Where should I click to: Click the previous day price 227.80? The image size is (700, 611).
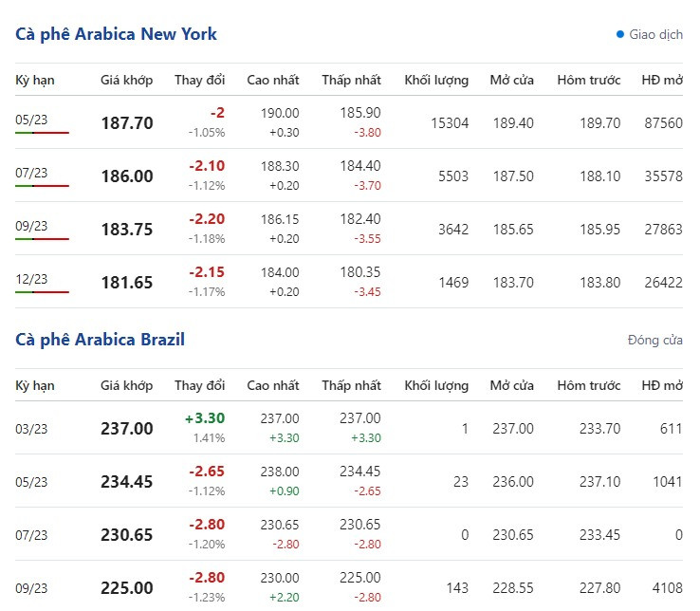(600, 588)
